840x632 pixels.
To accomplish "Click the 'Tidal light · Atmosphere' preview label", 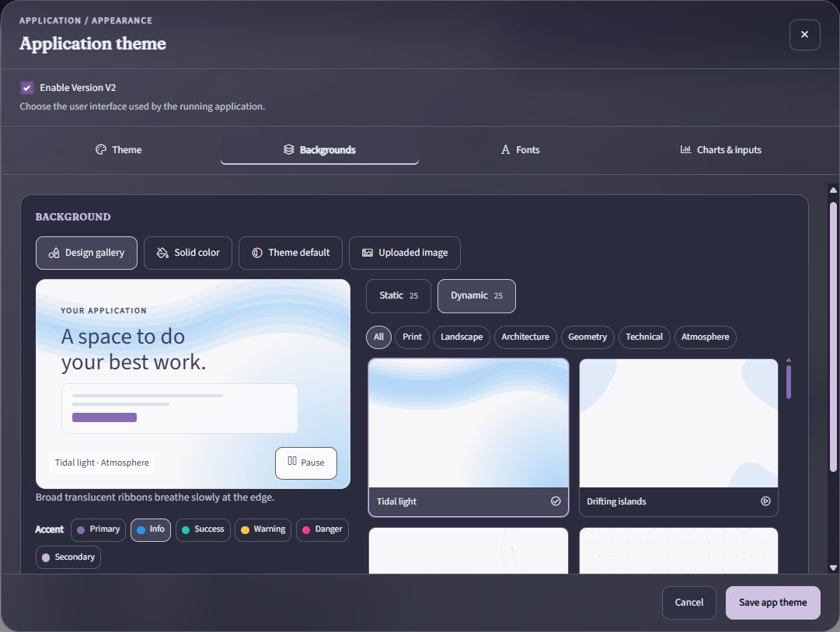I will [103, 463].
